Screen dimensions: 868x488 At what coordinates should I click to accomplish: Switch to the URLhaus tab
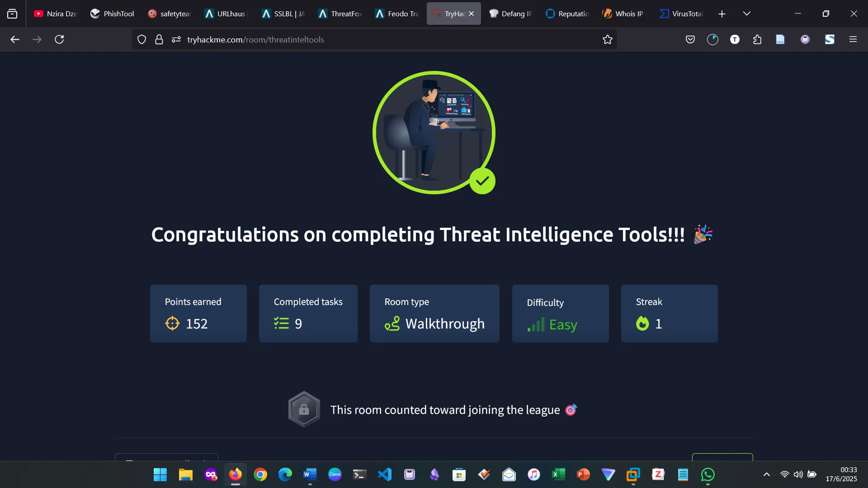click(x=225, y=14)
